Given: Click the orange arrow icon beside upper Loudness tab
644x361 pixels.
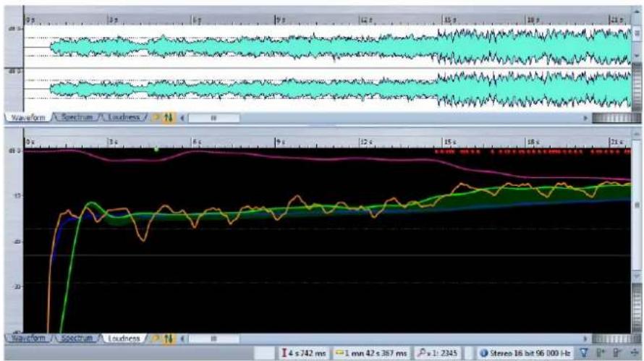Looking at the screenshot, I should (x=156, y=118).
